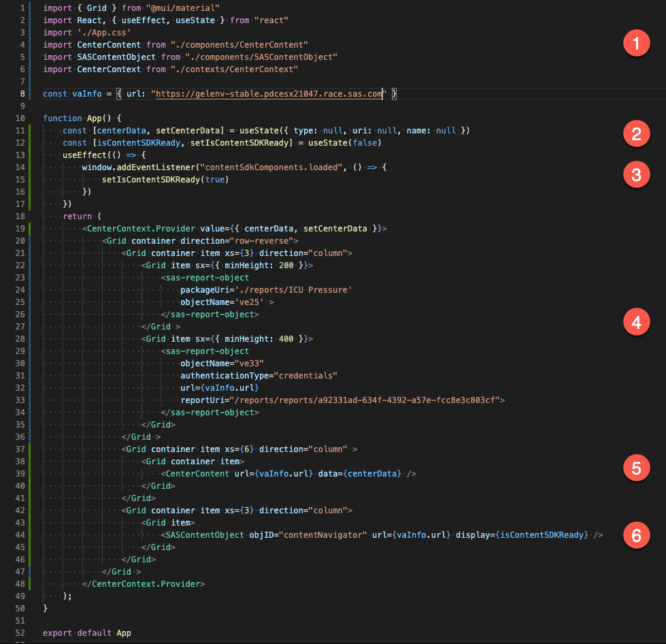
Task: Click the "./components/SASContentObject" path string
Action: (x=261, y=57)
